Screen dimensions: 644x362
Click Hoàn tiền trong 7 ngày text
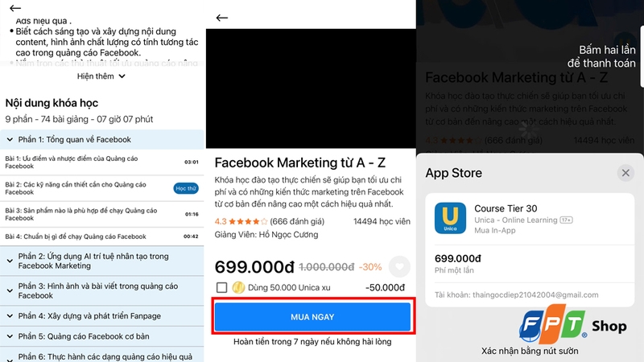pyautogui.click(x=312, y=342)
